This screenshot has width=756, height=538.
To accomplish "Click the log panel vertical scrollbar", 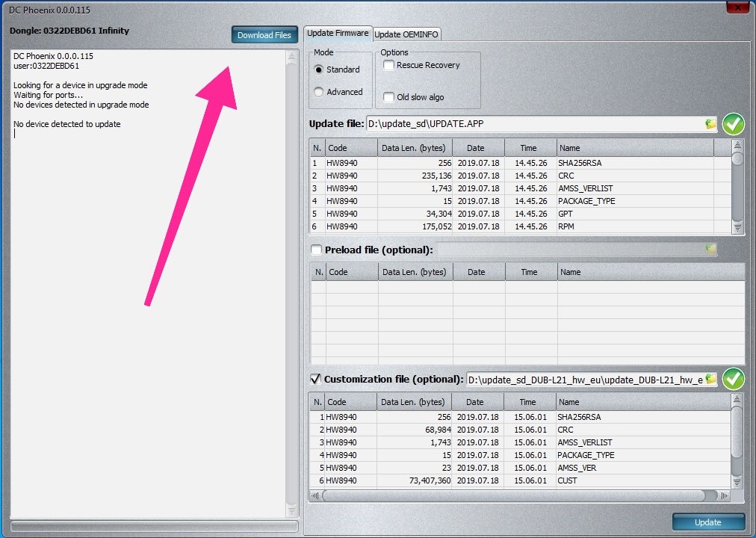I will [x=291, y=284].
